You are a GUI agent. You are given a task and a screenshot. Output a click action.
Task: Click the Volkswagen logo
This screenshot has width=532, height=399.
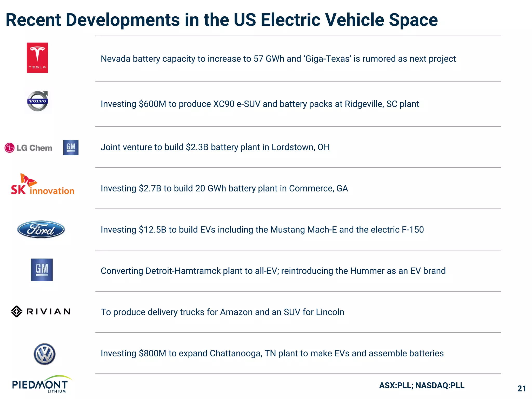[x=44, y=354]
